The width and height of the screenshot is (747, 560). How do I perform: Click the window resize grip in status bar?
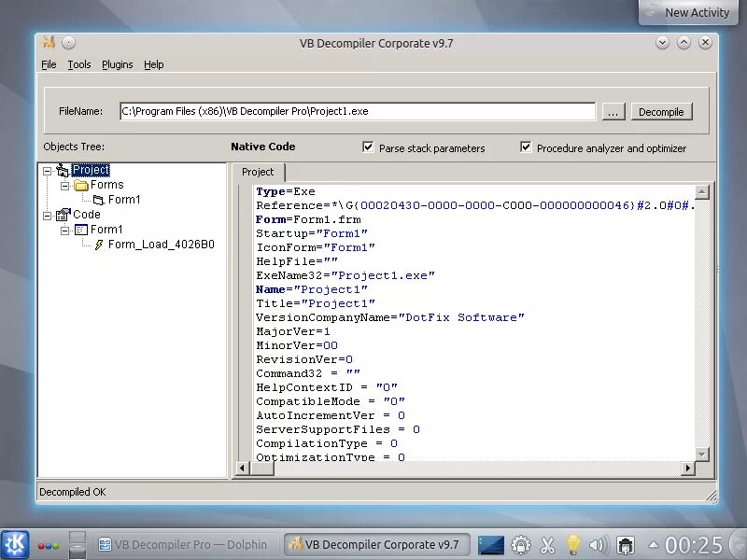(x=712, y=497)
